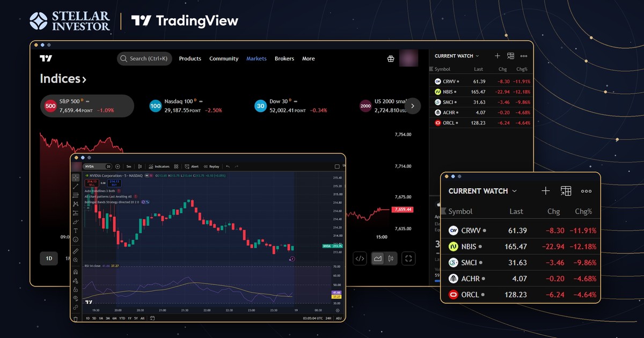This screenshot has height=338, width=644.
Task: Undo last chart action
Action: click(x=228, y=166)
